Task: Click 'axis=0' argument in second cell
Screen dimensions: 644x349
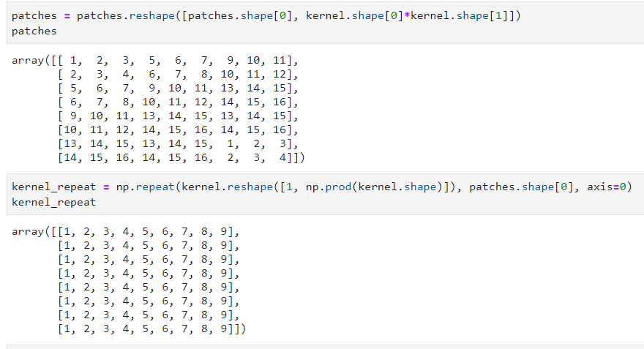Action: coord(610,187)
